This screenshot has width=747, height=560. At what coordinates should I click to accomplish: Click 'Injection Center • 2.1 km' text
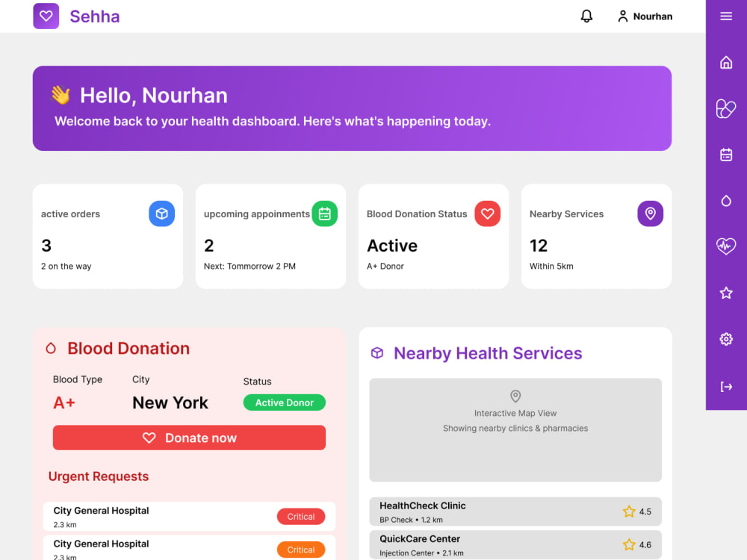(421, 553)
